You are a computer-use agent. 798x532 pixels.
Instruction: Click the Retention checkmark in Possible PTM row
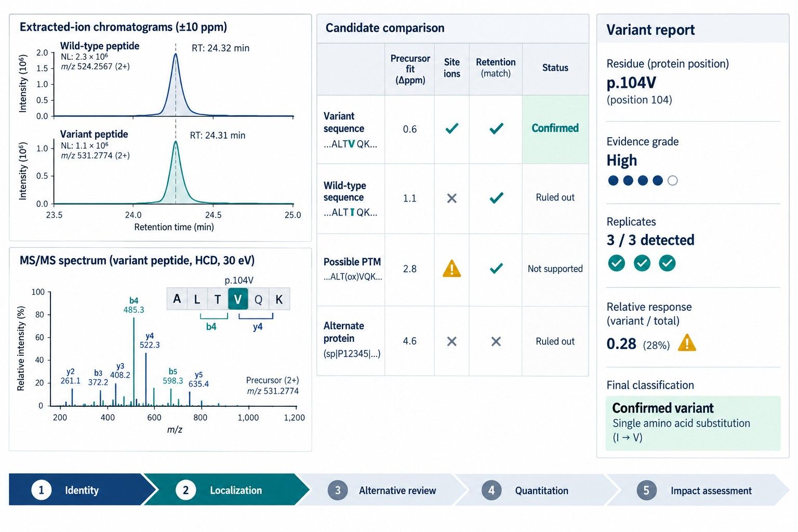(496, 268)
